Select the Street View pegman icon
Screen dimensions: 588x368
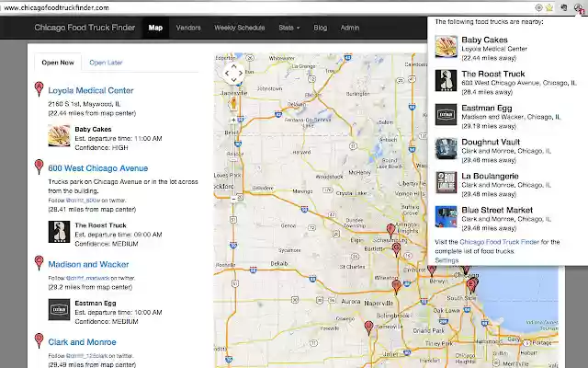(x=233, y=103)
